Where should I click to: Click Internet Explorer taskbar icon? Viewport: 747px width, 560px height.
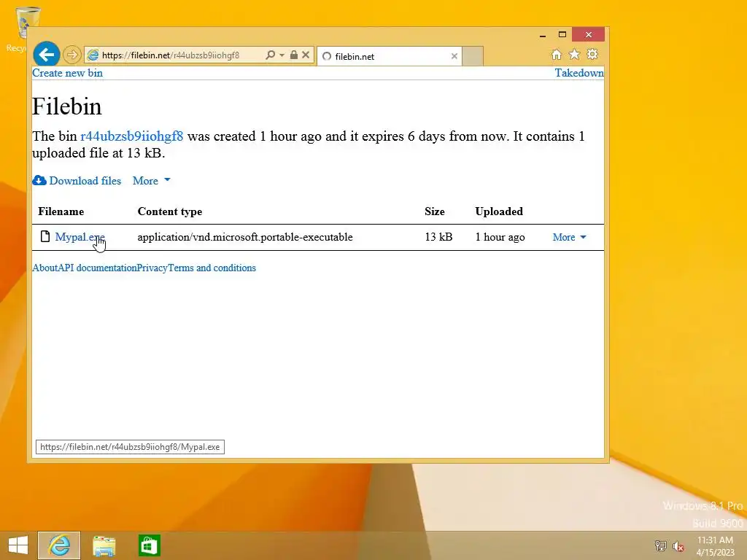tap(59, 545)
